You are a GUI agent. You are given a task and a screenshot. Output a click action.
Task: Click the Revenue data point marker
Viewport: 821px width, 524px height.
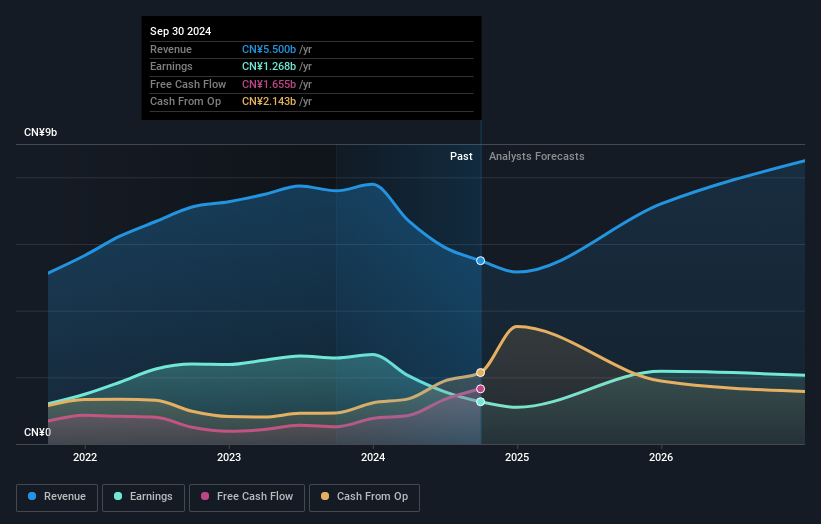[481, 261]
